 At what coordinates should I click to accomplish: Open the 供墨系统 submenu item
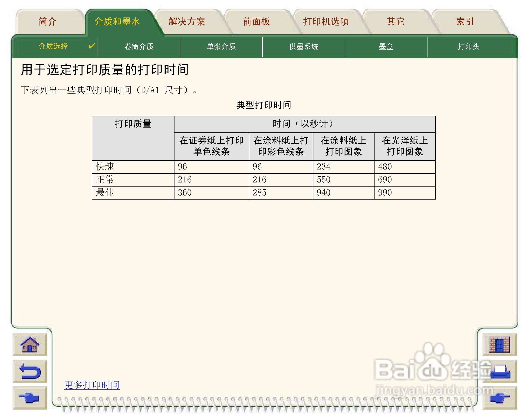(x=303, y=47)
